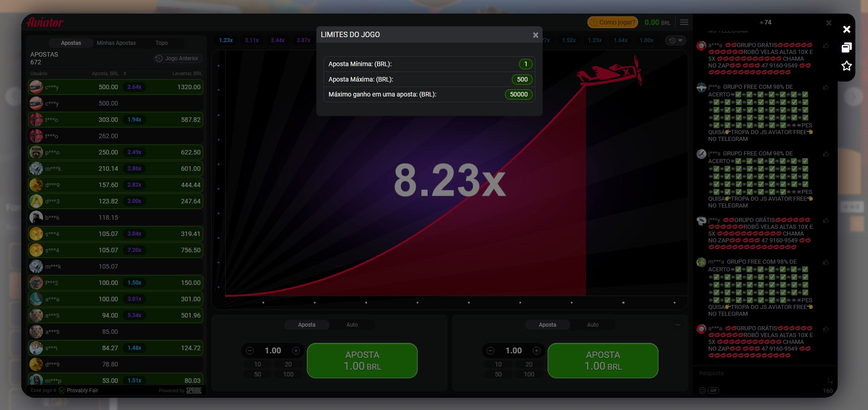The width and height of the screenshot is (868, 410).
Task: Show Jogo Anterior bets
Action: point(177,58)
